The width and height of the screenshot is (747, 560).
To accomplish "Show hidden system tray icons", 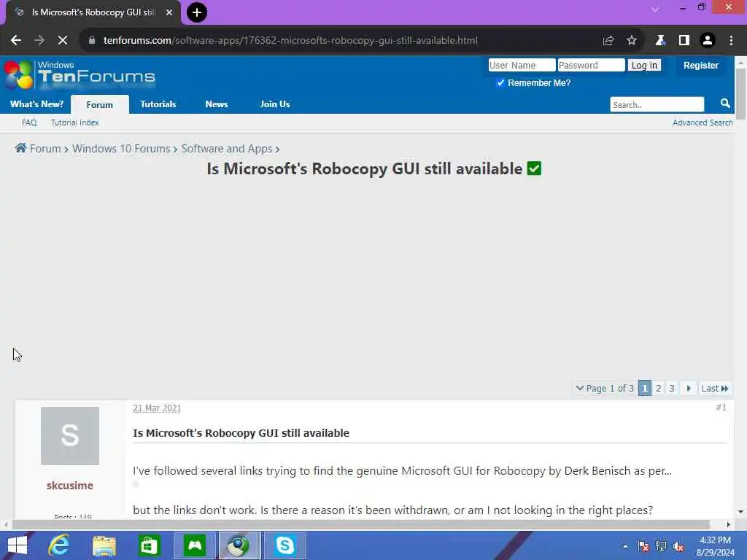I will pyautogui.click(x=625, y=546).
